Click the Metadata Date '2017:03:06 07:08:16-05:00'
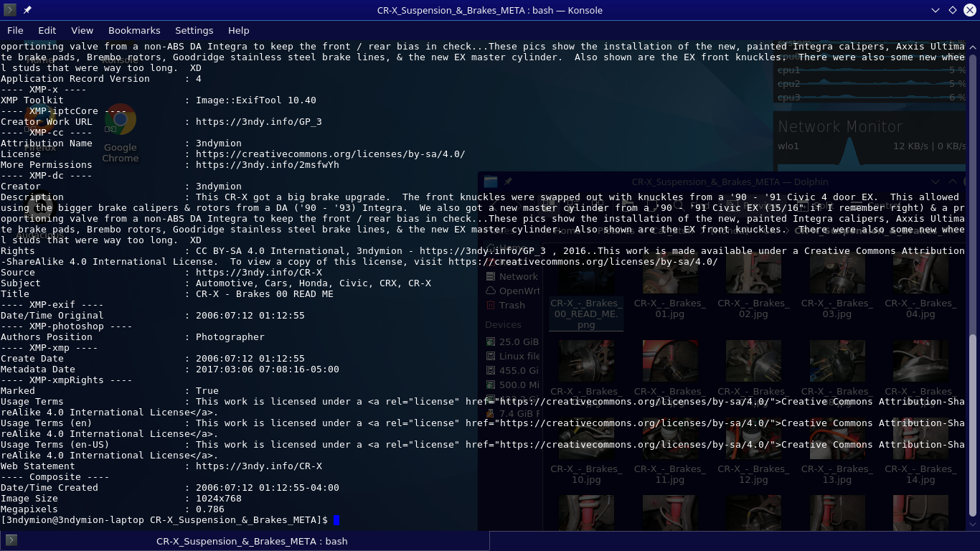 pyautogui.click(x=268, y=369)
